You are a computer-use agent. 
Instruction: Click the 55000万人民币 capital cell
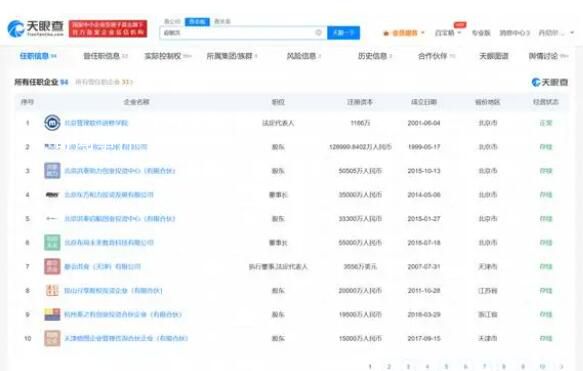tap(360, 243)
